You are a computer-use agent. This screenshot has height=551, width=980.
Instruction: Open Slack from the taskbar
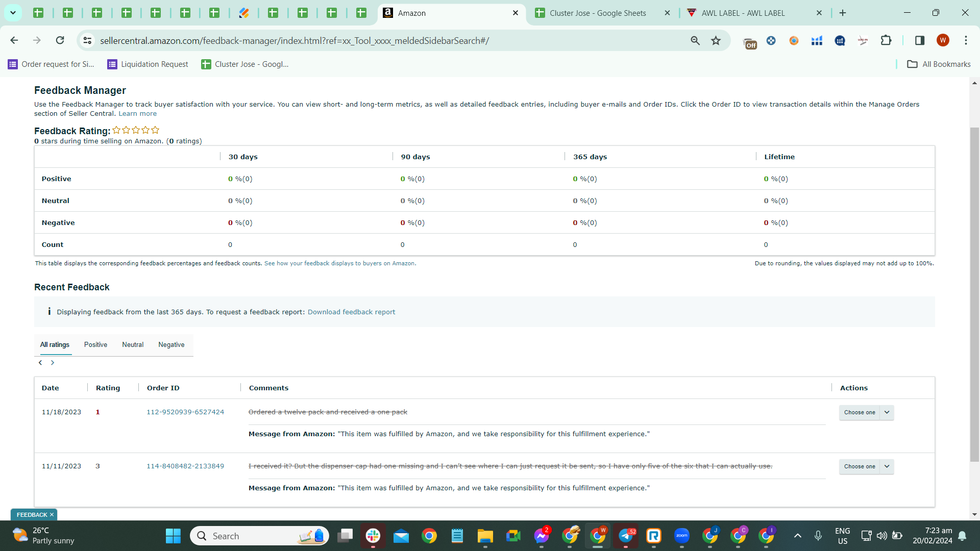click(x=373, y=536)
